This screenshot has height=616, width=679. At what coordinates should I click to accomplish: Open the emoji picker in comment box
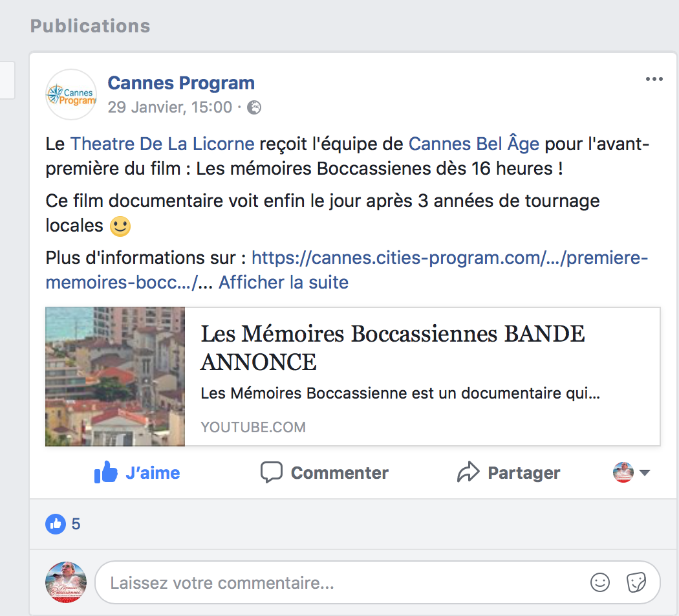599,582
